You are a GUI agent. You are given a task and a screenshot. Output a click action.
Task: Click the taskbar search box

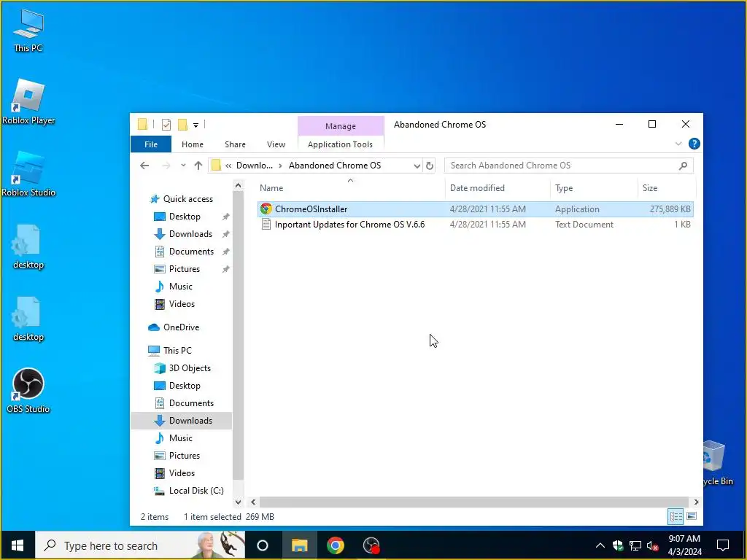point(140,545)
